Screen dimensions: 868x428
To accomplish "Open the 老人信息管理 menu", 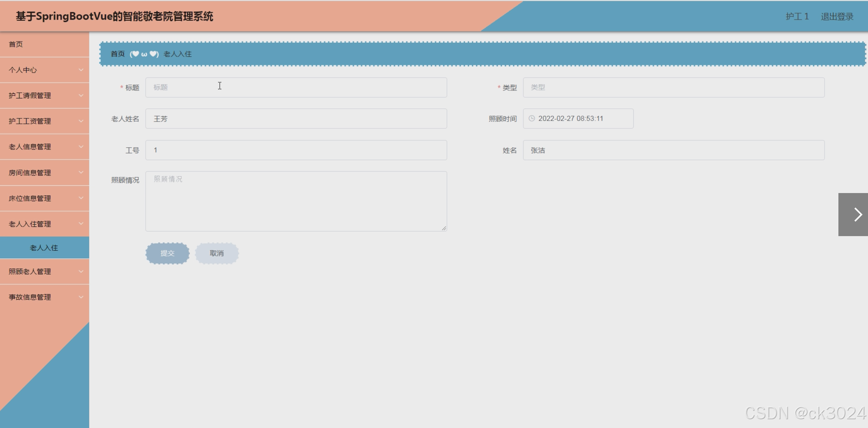I will pos(30,147).
